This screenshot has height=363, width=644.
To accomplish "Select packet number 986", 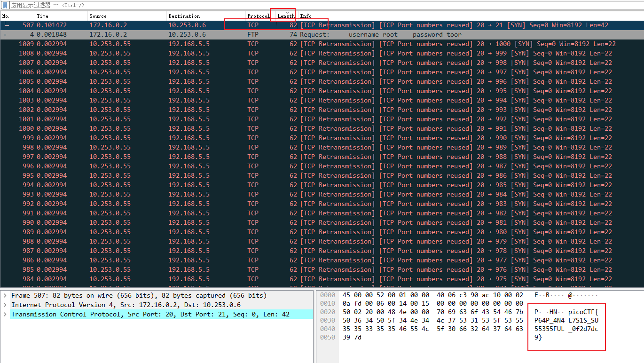I will [322, 260].
